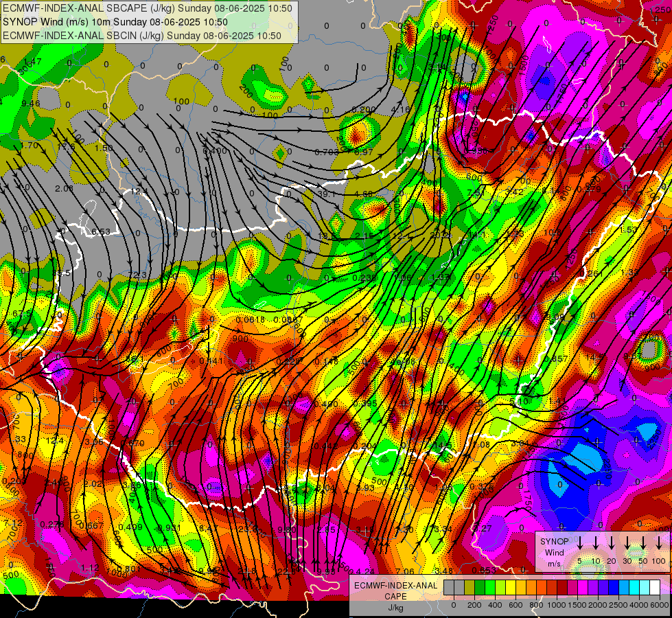Click the 'ECMWF-INDEX-ANAL' legend label
Viewport: 672px width, 618px height.
click(395, 586)
